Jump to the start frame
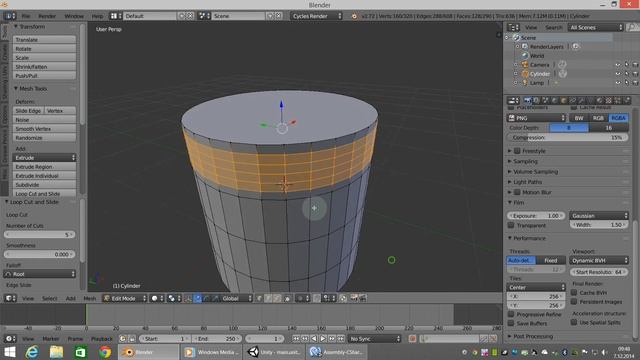Screen dimensions: 640x360 (296, 339)
